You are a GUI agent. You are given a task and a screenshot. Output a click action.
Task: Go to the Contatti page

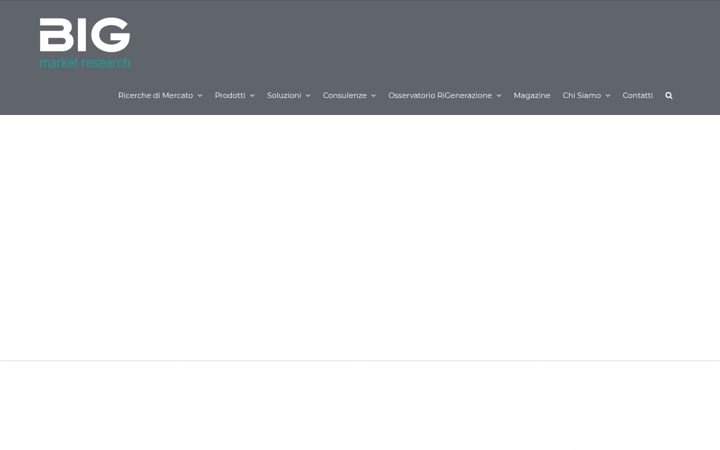[x=637, y=96]
